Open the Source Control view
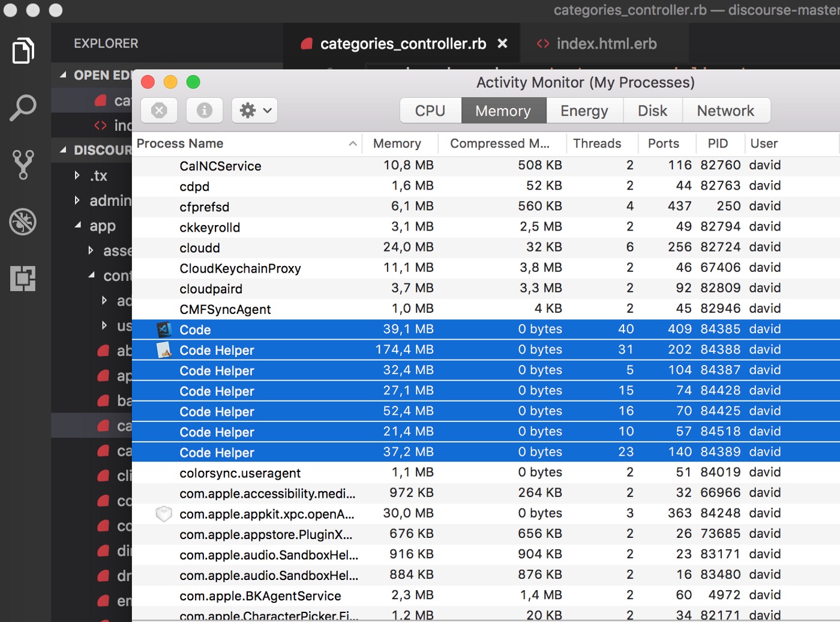This screenshot has width=840, height=622. (23, 165)
